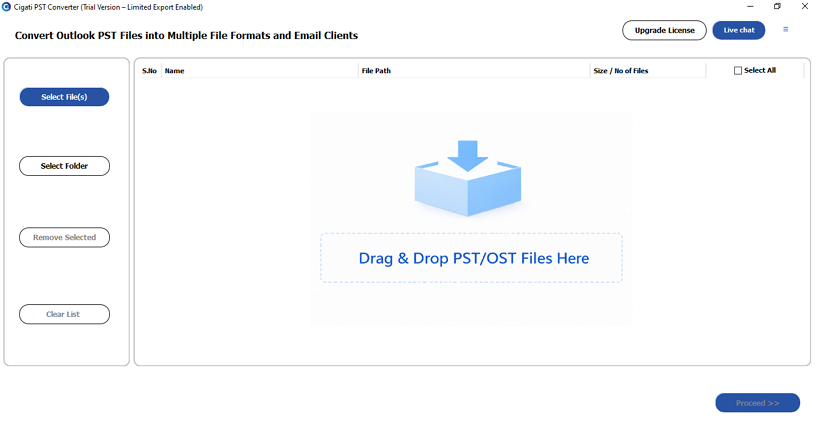Image resolution: width=820 pixels, height=437 pixels.
Task: Click the download box drop icon
Action: [x=468, y=178]
